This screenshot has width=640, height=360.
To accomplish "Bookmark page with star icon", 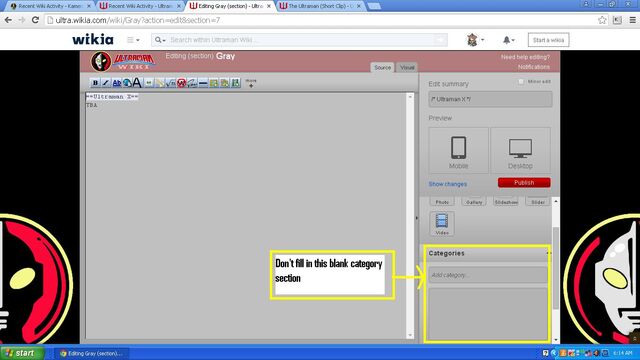I will 602,20.
